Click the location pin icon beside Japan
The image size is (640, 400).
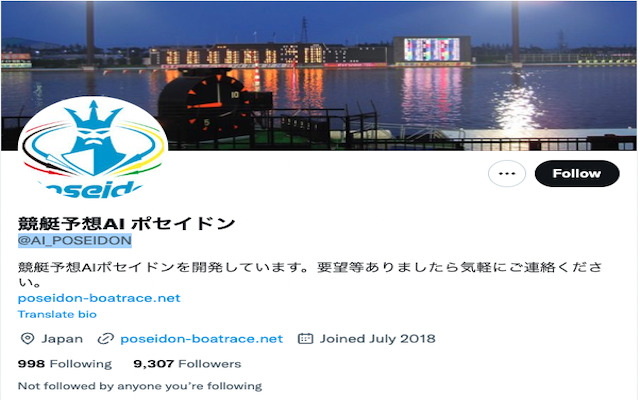[27, 339]
